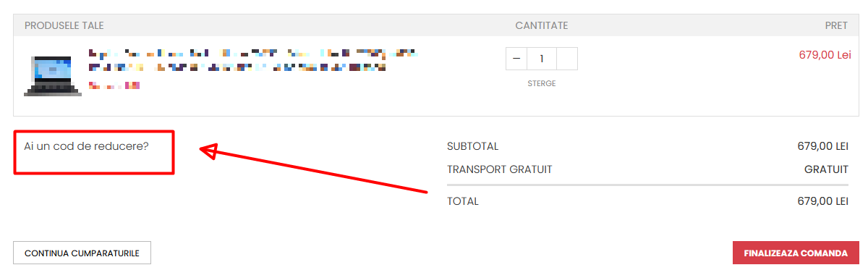Click the quantity field showing 1

(x=542, y=59)
